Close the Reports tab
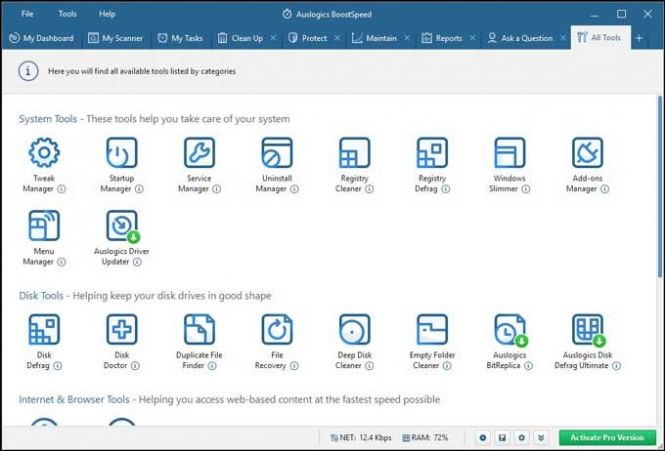This screenshot has height=451, width=665. pos(472,38)
